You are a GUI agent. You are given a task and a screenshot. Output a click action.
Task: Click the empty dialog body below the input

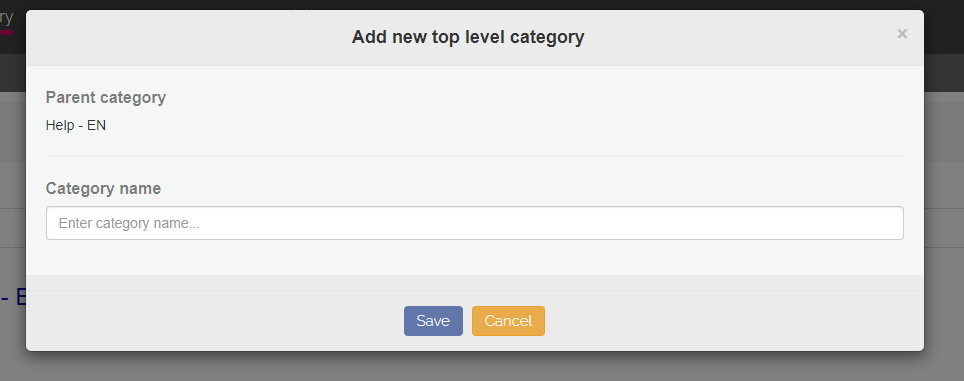point(475,257)
